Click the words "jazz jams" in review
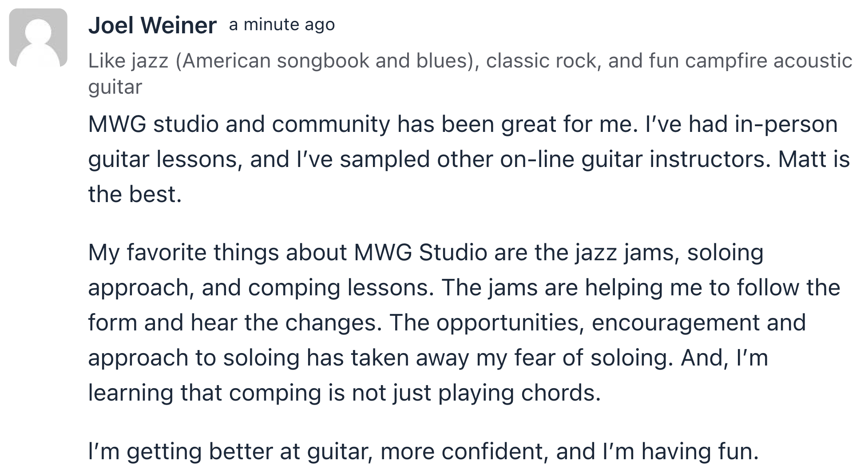The height and width of the screenshot is (465, 868). click(x=627, y=253)
